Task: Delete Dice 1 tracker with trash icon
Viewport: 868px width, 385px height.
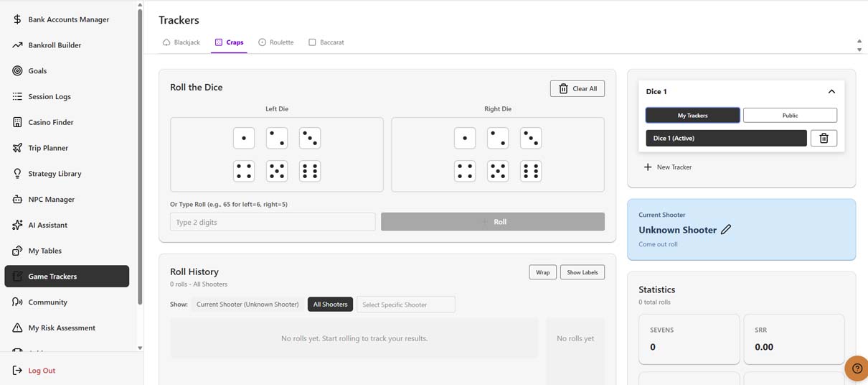Action: pyautogui.click(x=824, y=138)
